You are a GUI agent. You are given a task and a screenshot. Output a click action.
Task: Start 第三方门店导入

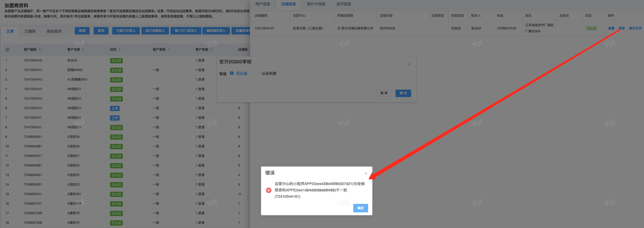pos(186,31)
